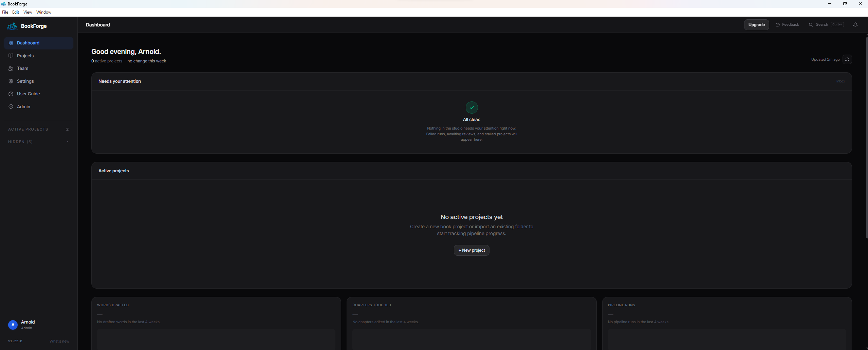Click the '0 active projects' text
The height and width of the screenshot is (350, 868).
107,61
